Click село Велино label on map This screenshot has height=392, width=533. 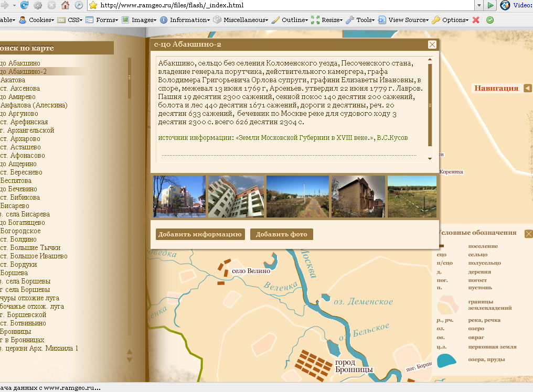(x=251, y=271)
